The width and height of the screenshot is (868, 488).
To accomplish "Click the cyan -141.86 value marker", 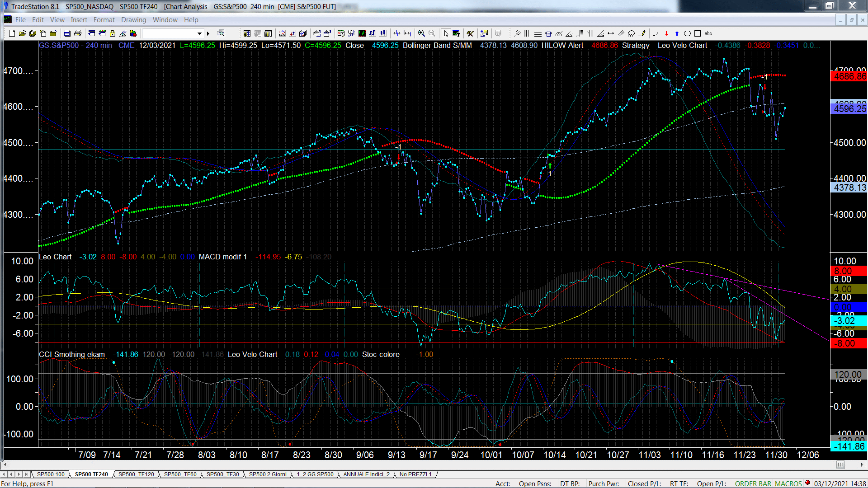I will coord(849,446).
